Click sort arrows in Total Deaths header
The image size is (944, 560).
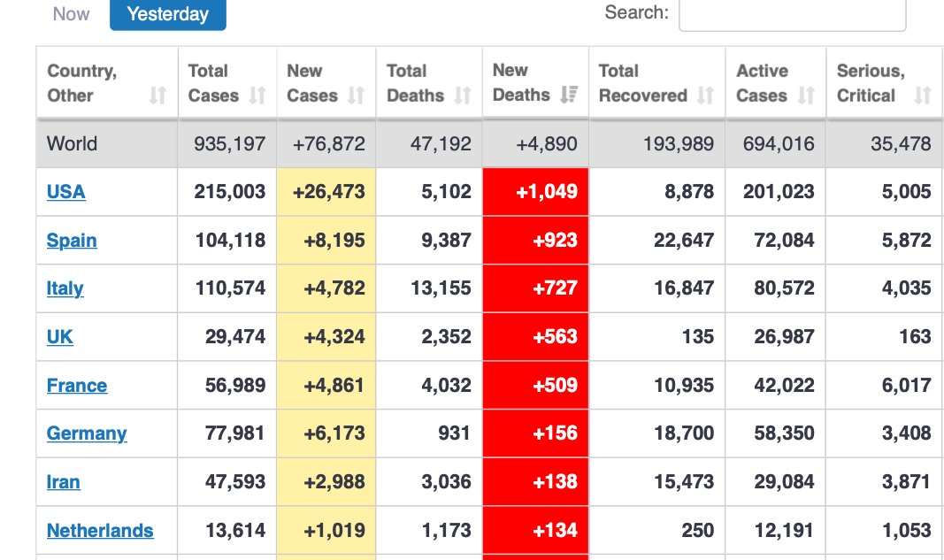(x=463, y=96)
